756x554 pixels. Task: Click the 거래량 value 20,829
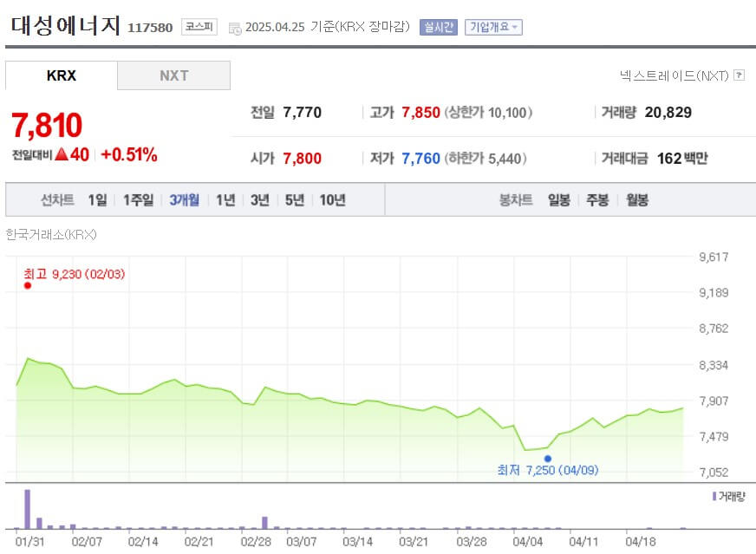(668, 113)
